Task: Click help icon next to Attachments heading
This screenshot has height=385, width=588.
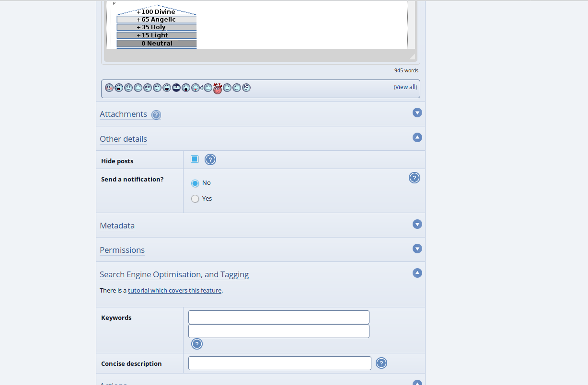Action: (x=156, y=115)
